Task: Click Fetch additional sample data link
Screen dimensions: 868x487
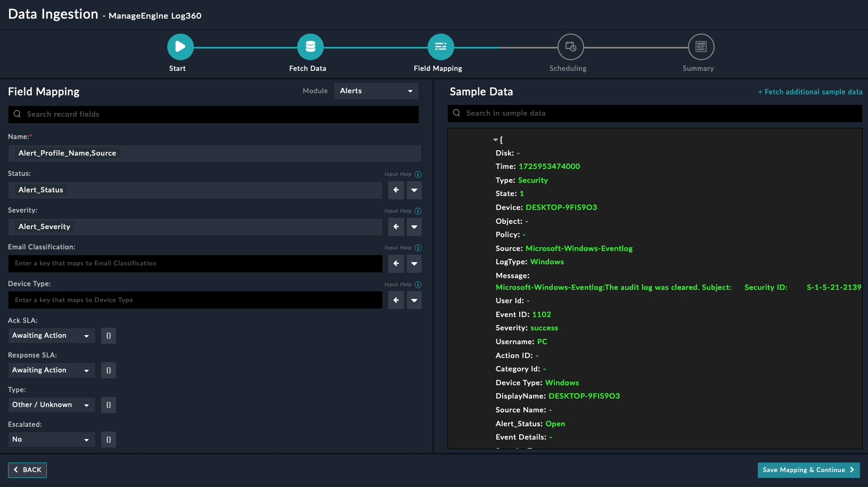Action: click(809, 92)
